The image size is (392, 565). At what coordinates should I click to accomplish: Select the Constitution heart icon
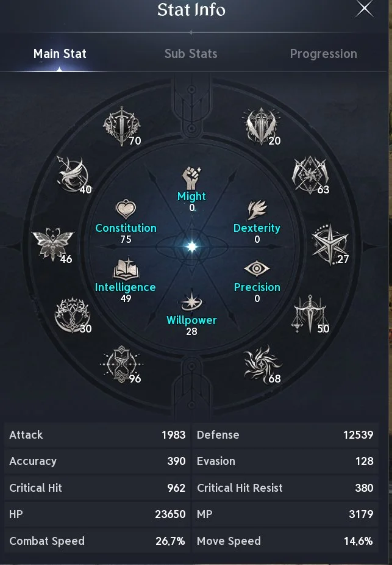pos(126,209)
